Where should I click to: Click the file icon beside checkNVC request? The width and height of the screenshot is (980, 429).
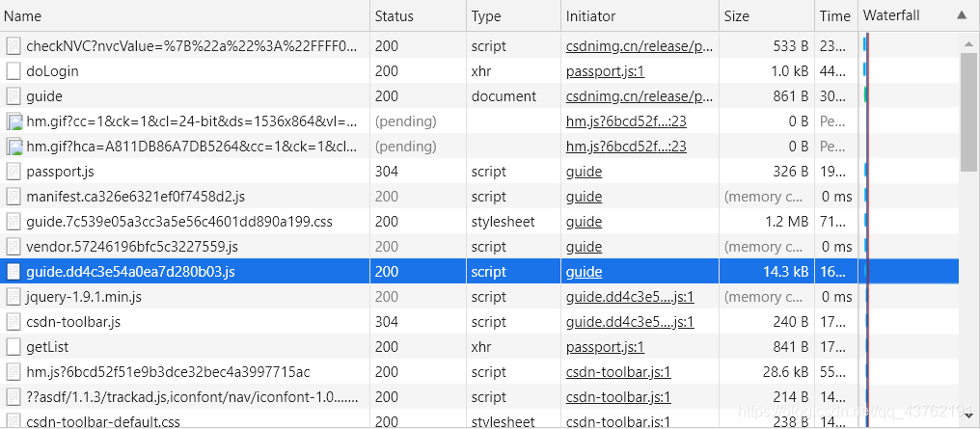14,46
